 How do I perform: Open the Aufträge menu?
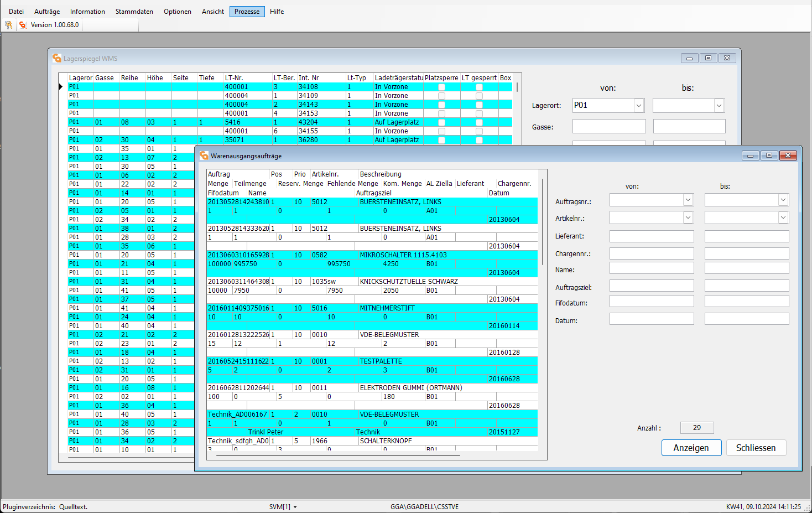pyautogui.click(x=47, y=12)
